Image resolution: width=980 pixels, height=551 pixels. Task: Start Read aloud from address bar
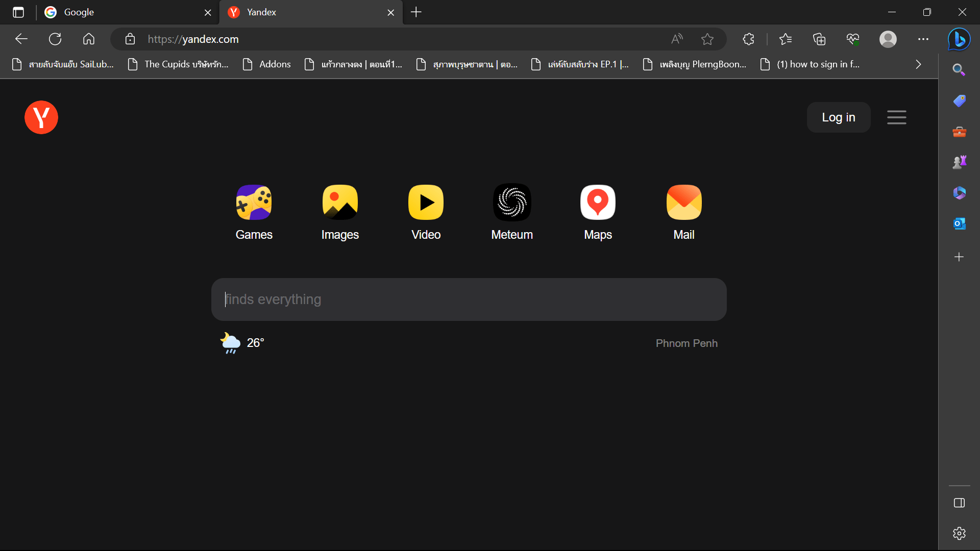click(677, 39)
